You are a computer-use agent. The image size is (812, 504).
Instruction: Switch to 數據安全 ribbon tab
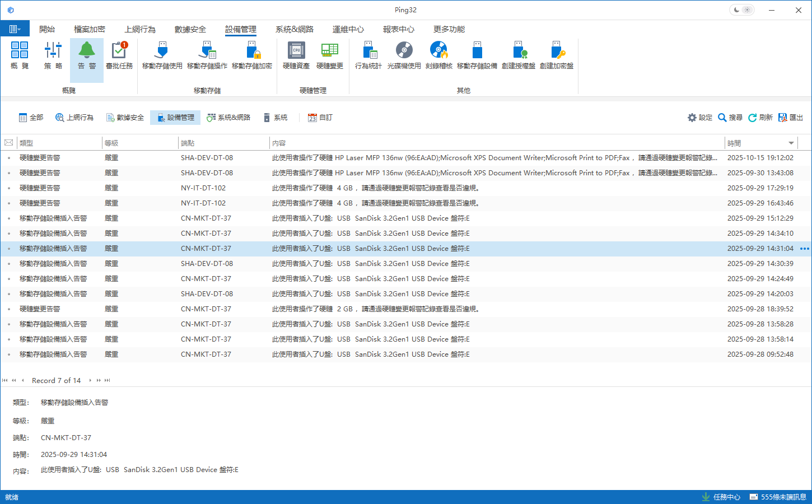[190, 29]
